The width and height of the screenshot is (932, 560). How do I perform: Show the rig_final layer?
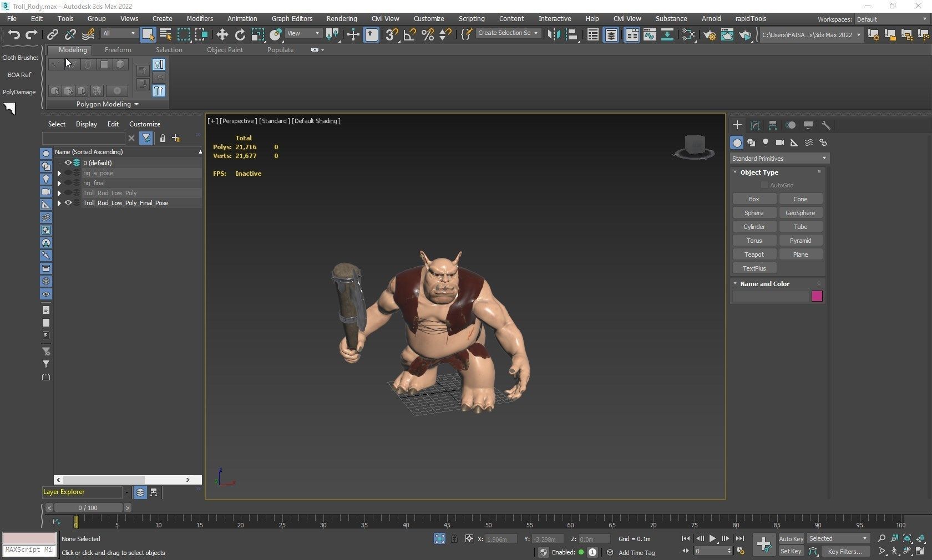[x=68, y=183]
